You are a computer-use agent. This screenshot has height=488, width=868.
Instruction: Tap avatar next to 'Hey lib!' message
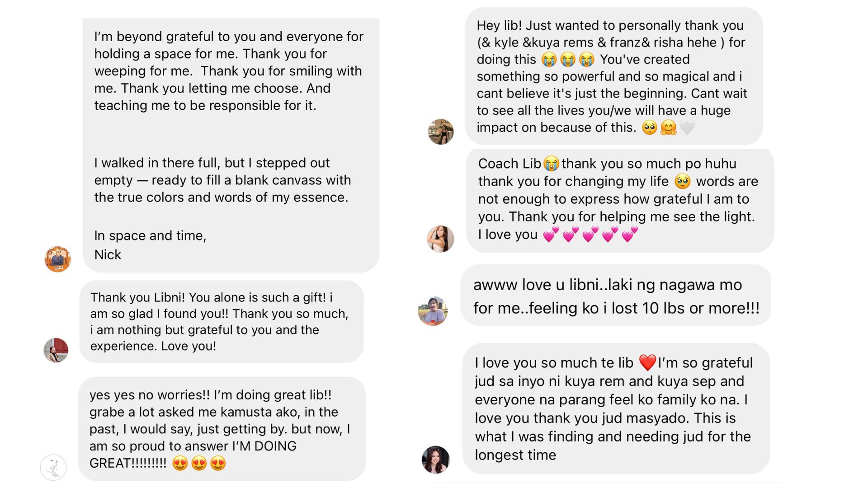click(x=441, y=131)
